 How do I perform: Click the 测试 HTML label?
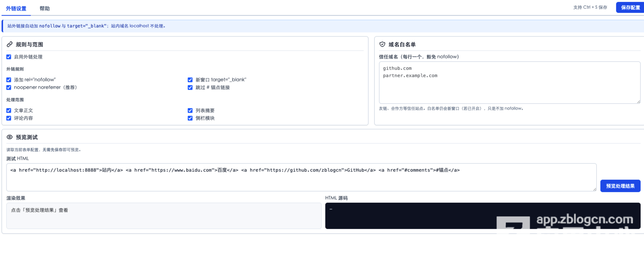pyautogui.click(x=18, y=159)
